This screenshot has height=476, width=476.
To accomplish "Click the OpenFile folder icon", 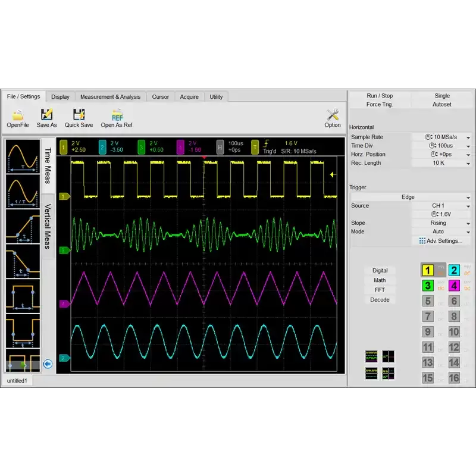I will pos(18,115).
